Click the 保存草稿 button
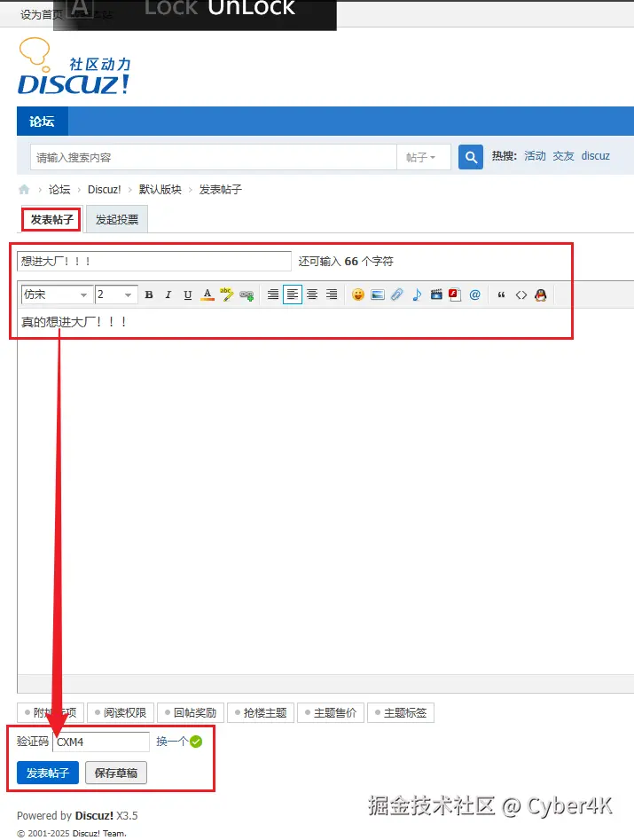Screen dimensions: 634x840 point(116,773)
